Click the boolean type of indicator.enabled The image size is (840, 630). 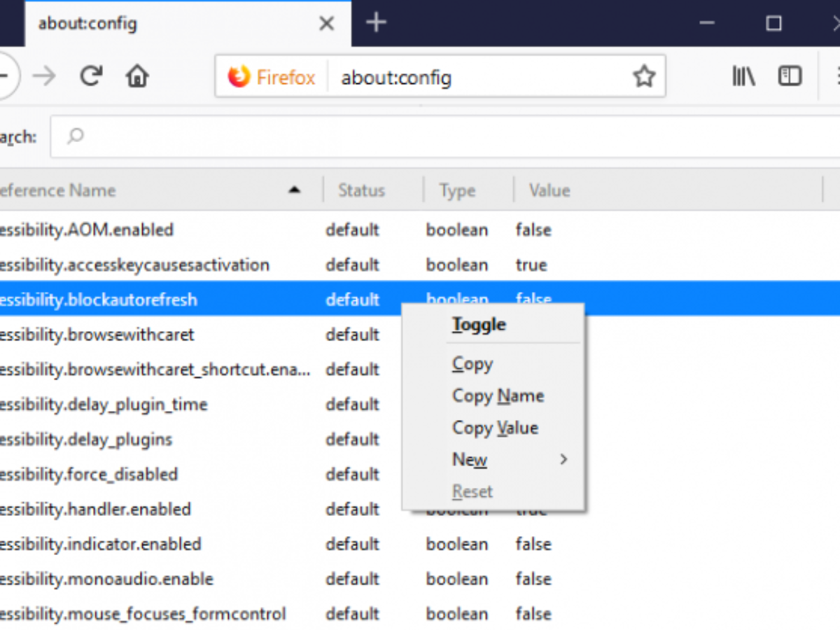(x=457, y=545)
